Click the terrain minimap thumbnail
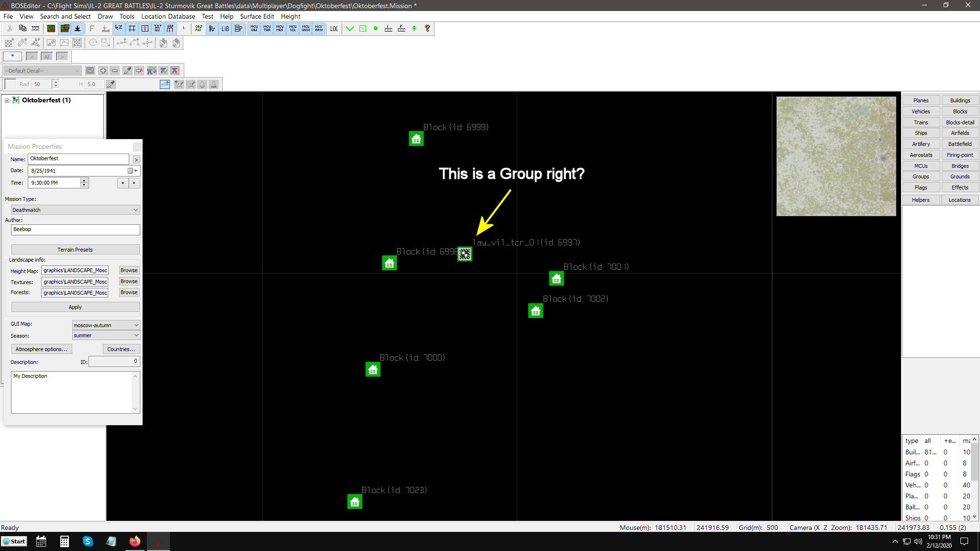The image size is (980, 551). 836,156
